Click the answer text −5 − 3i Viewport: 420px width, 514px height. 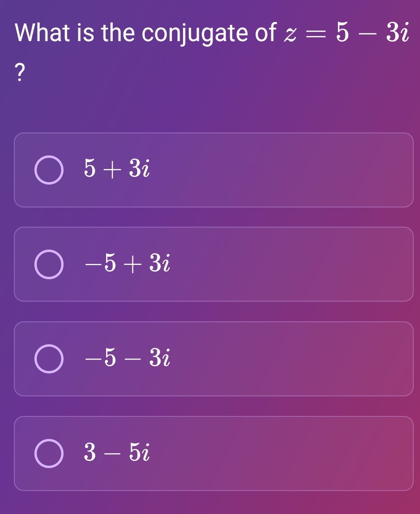pyautogui.click(x=126, y=359)
